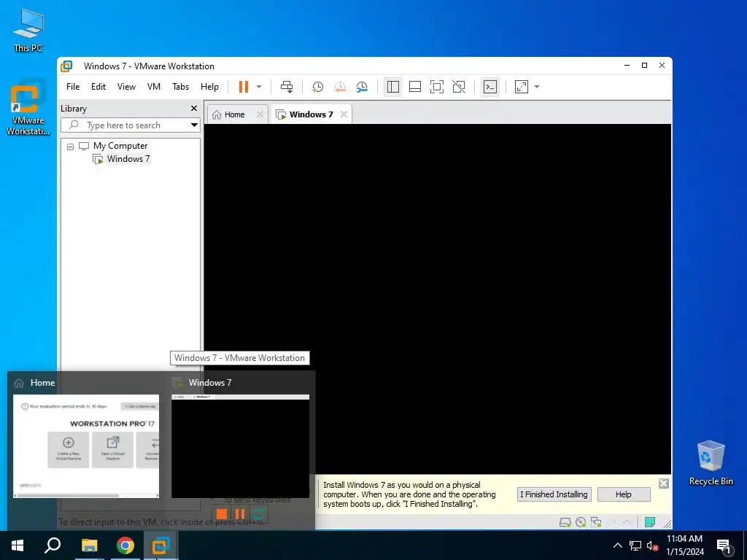Select Windows 7 in the library tree
The image size is (747, 560).
[128, 159]
